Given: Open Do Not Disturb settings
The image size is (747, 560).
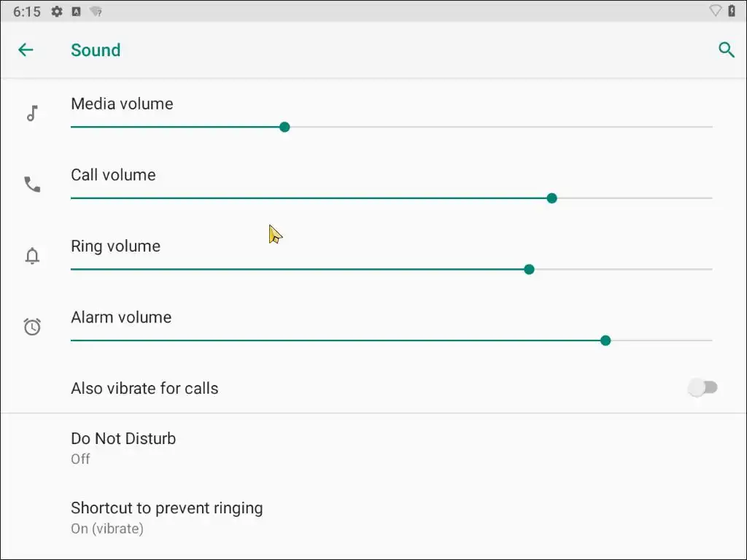Looking at the screenshot, I should pyautogui.click(x=123, y=448).
